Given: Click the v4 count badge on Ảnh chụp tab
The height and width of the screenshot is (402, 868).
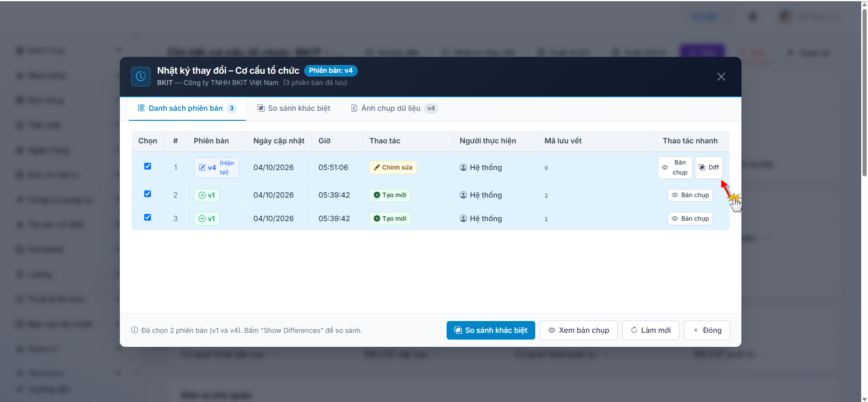Looking at the screenshot, I should pyautogui.click(x=431, y=109).
